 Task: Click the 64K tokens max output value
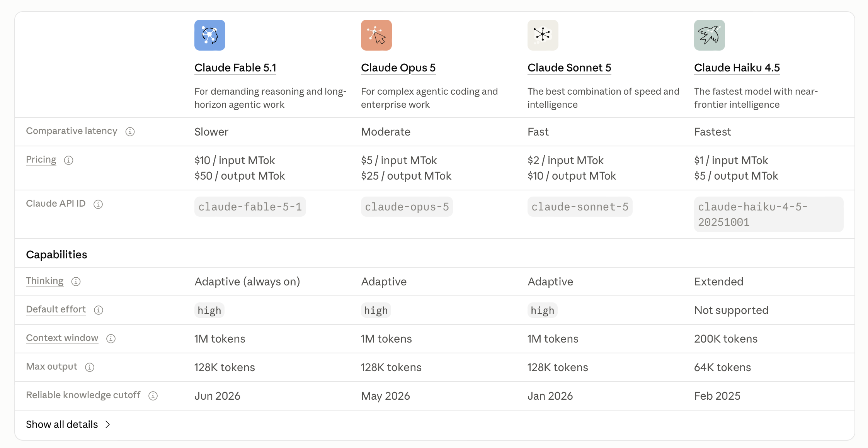click(723, 367)
